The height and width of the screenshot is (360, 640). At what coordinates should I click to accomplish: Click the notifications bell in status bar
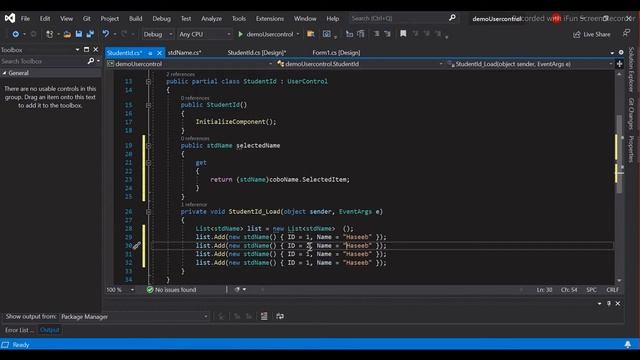point(628,345)
